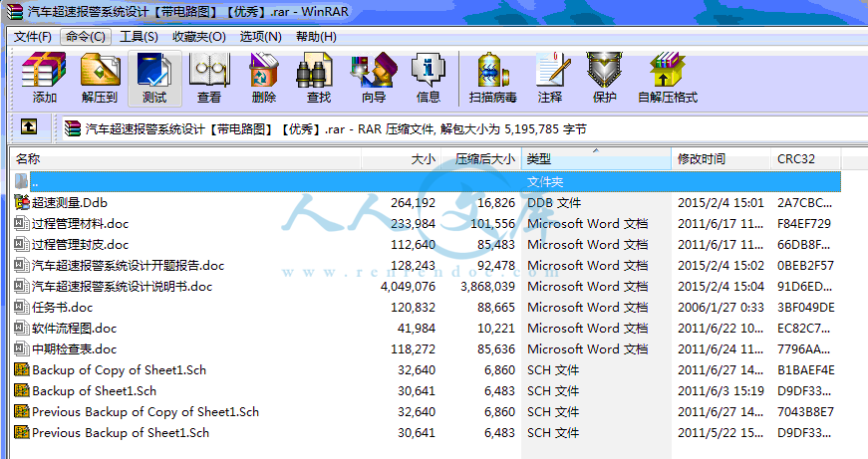Select the file 任务书.doc

point(63,308)
